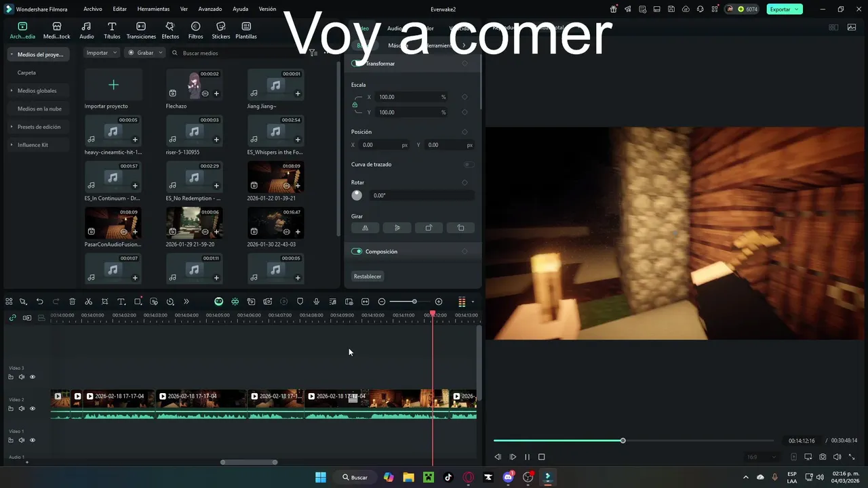Screen dimensions: 868x488
Task: Click the green AI face icon in timeline toolbar
Action: 218,302
